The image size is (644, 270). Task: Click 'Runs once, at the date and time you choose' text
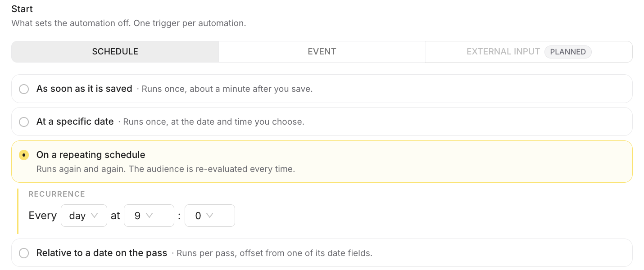tap(213, 122)
